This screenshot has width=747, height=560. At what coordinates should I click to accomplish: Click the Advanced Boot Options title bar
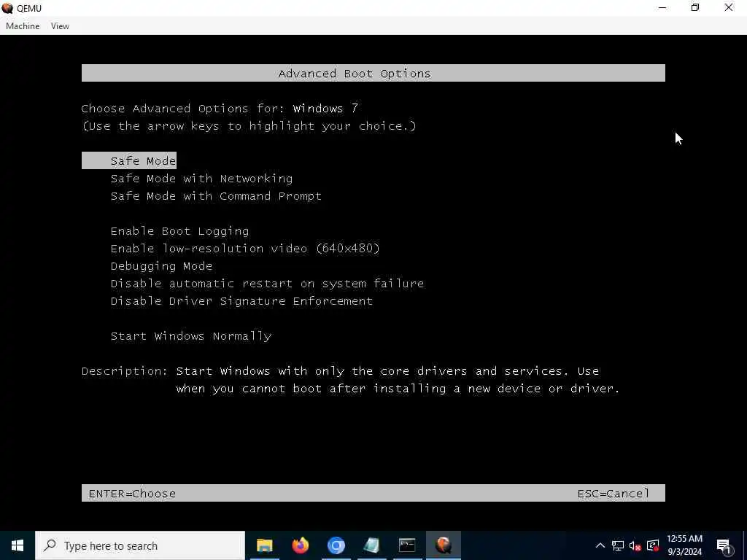point(373,74)
